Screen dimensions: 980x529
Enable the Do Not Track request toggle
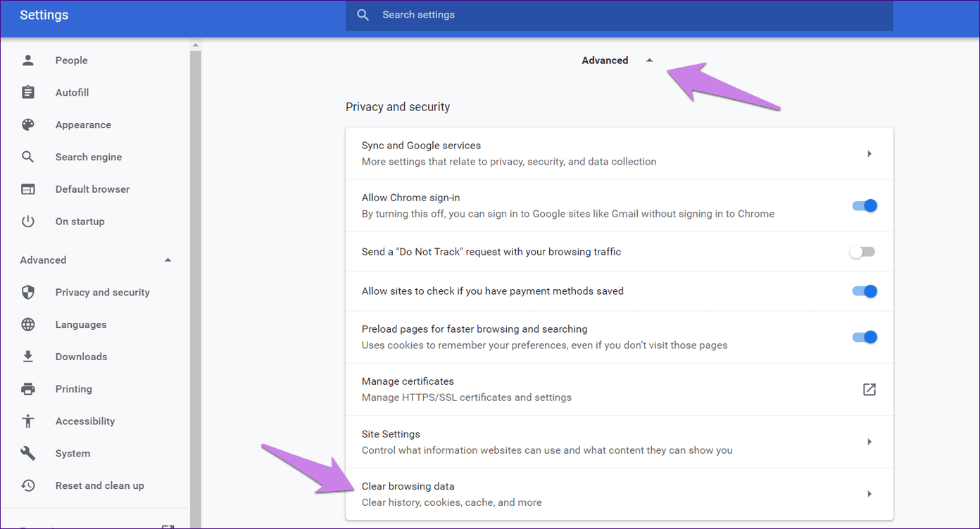(862, 252)
